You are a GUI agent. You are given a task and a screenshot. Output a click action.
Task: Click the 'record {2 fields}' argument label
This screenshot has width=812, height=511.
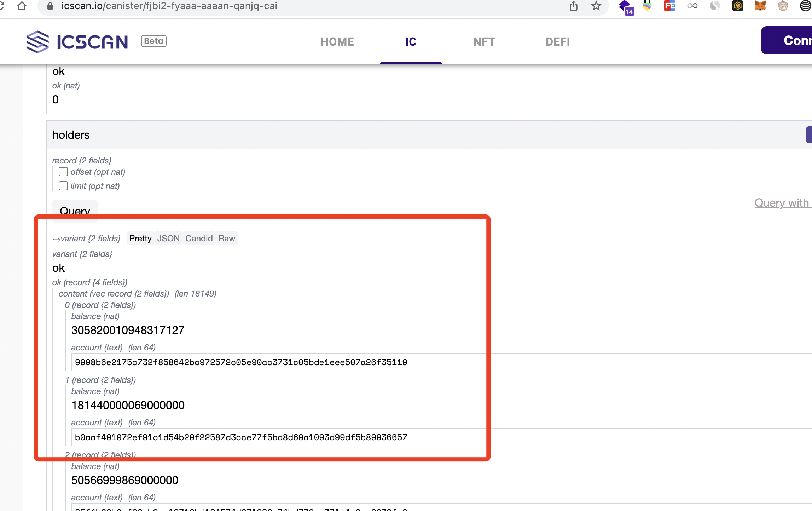[82, 160]
